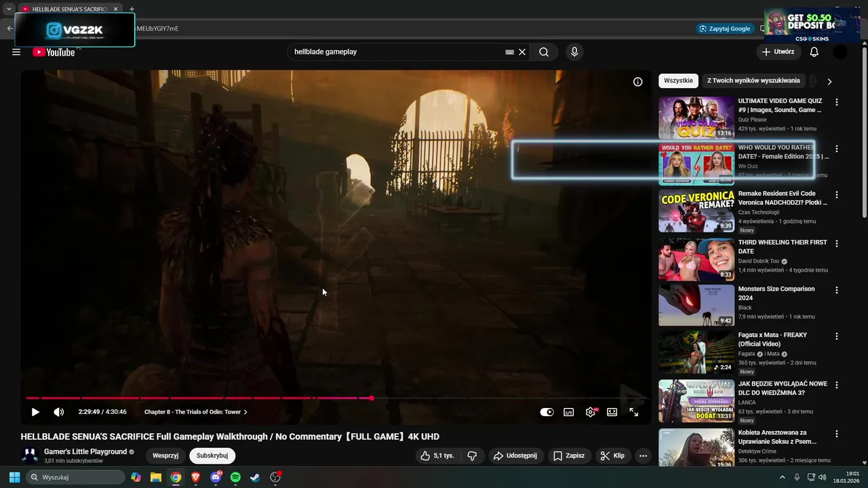Image resolution: width=868 pixels, height=488 pixels.
Task: Open a new browser tab with plus
Action: 132,9
